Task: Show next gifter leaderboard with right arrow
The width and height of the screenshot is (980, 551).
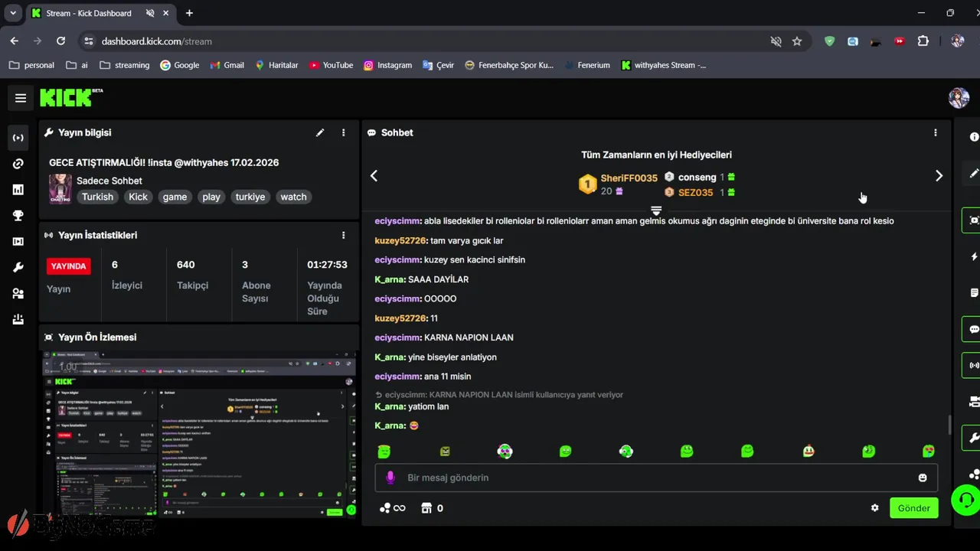Action: click(x=939, y=176)
